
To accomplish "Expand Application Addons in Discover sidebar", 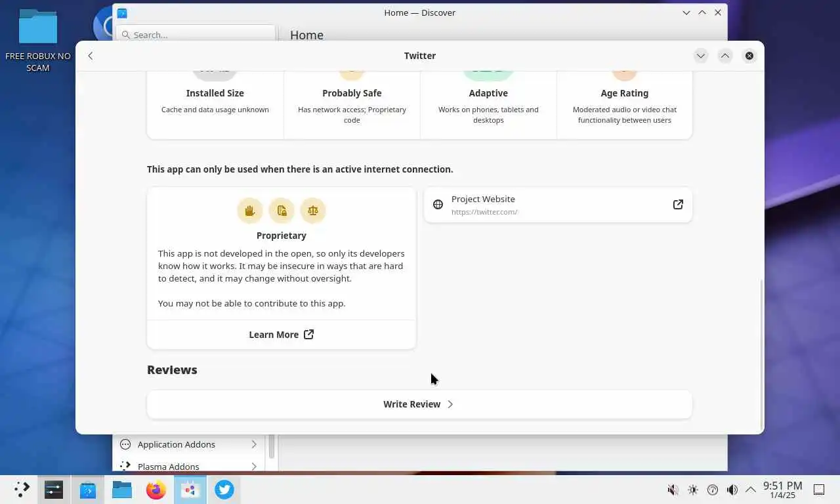I will [x=254, y=444].
